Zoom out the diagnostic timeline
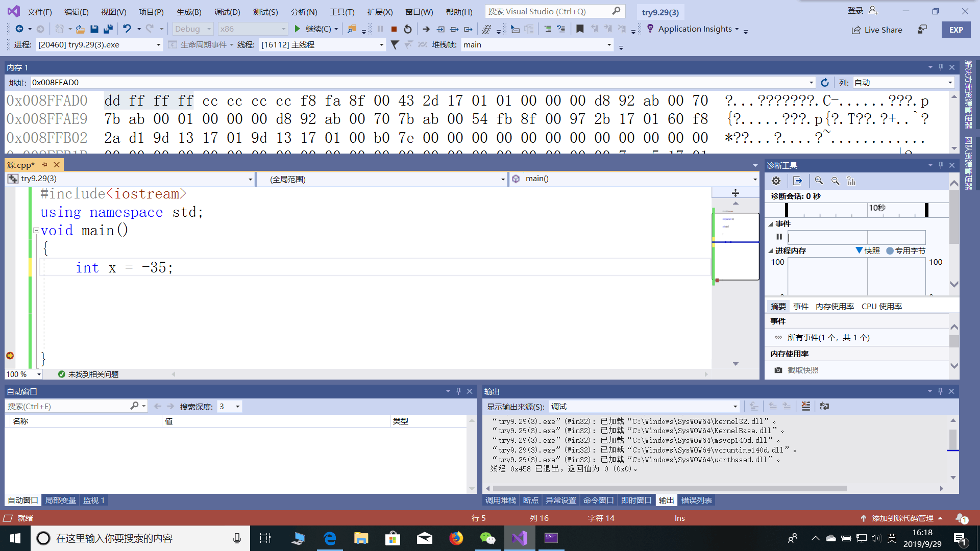The width and height of the screenshot is (980, 551). click(835, 181)
